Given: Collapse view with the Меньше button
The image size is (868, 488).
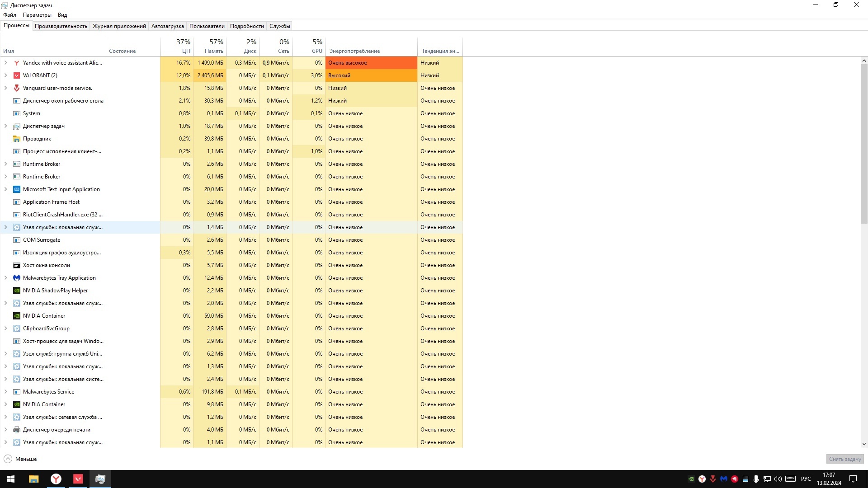Looking at the screenshot, I should tap(20, 459).
